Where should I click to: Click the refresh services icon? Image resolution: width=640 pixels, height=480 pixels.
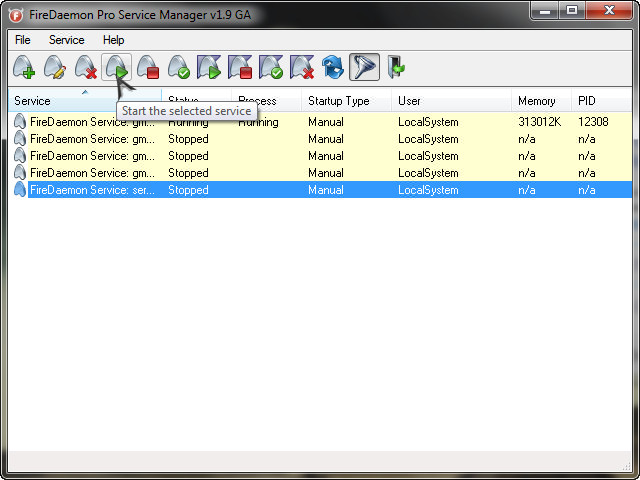[333, 68]
